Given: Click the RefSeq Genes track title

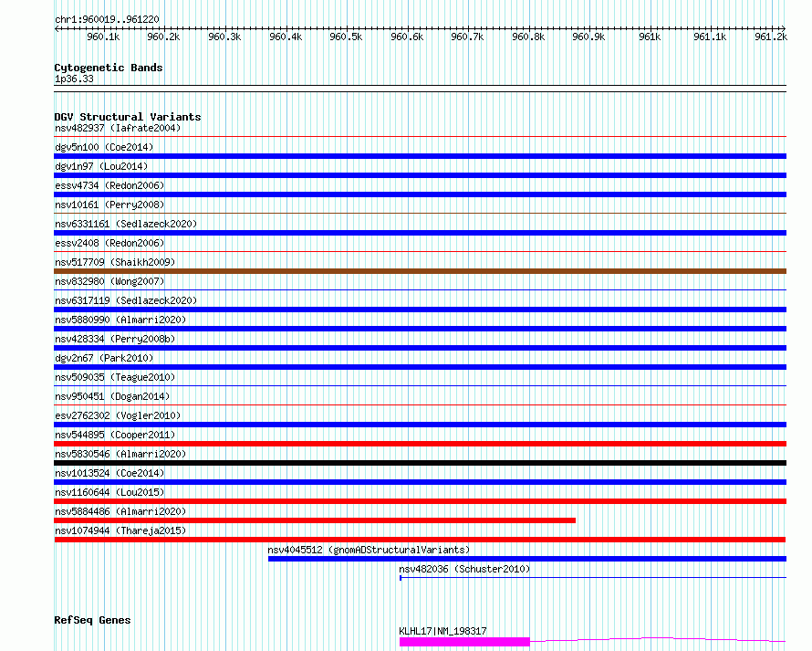Looking at the screenshot, I should (92, 621).
